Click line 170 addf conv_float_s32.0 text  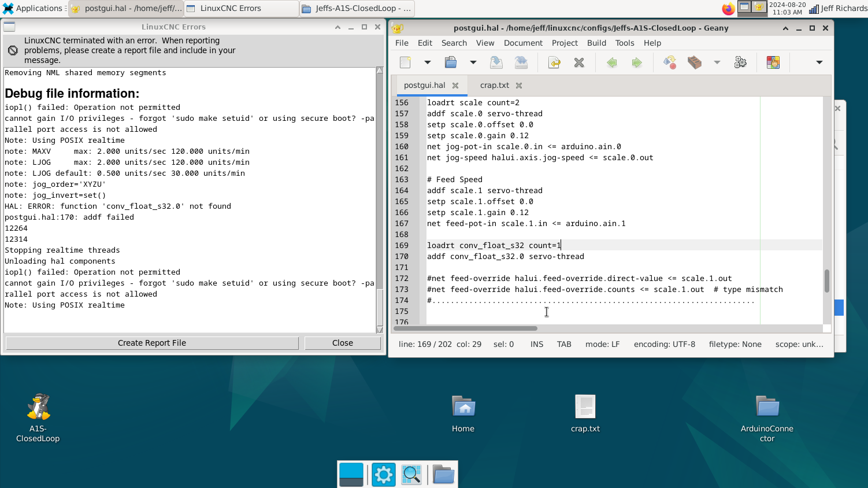coord(506,257)
